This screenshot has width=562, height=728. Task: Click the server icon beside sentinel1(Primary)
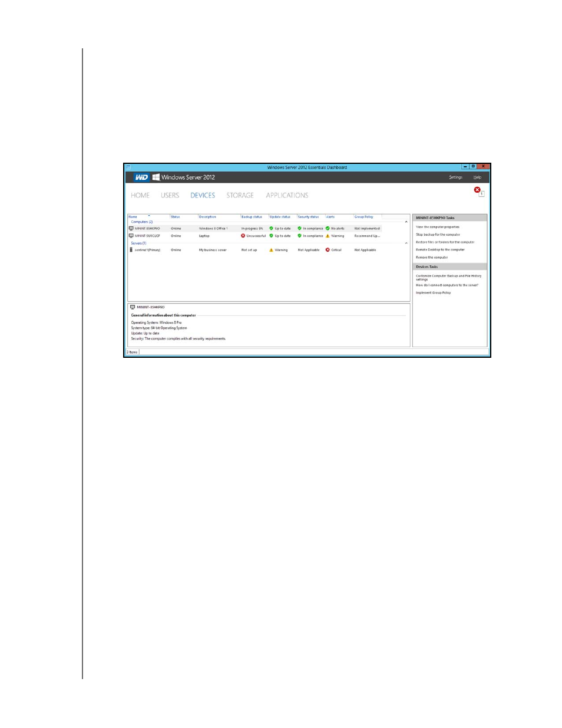click(x=131, y=250)
